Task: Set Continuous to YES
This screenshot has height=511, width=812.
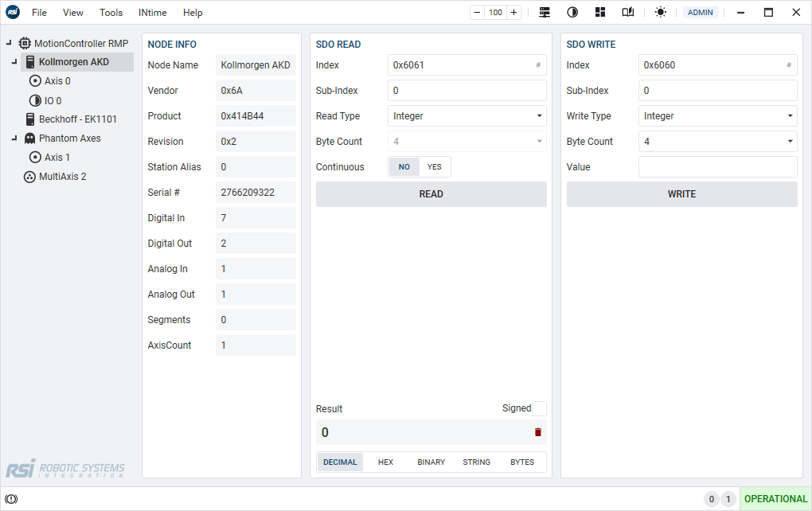Action: point(435,166)
